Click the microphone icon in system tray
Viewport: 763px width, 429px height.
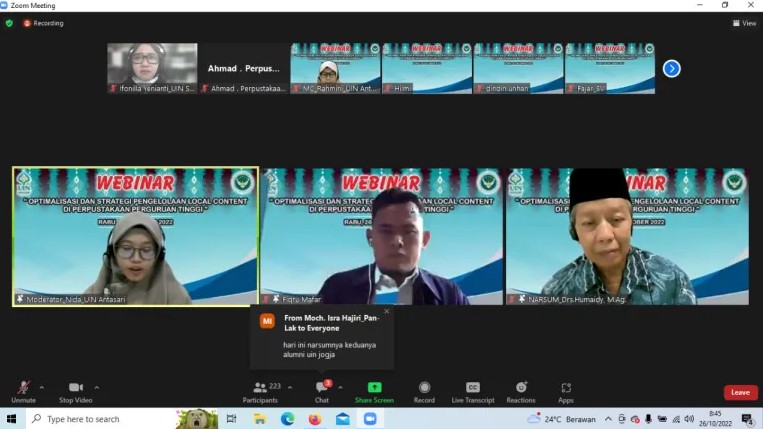click(x=648, y=419)
